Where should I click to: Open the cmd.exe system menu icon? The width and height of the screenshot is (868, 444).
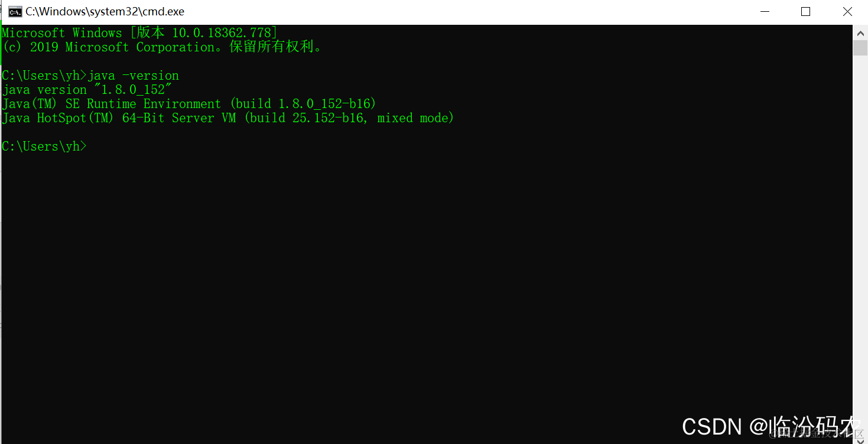15,12
